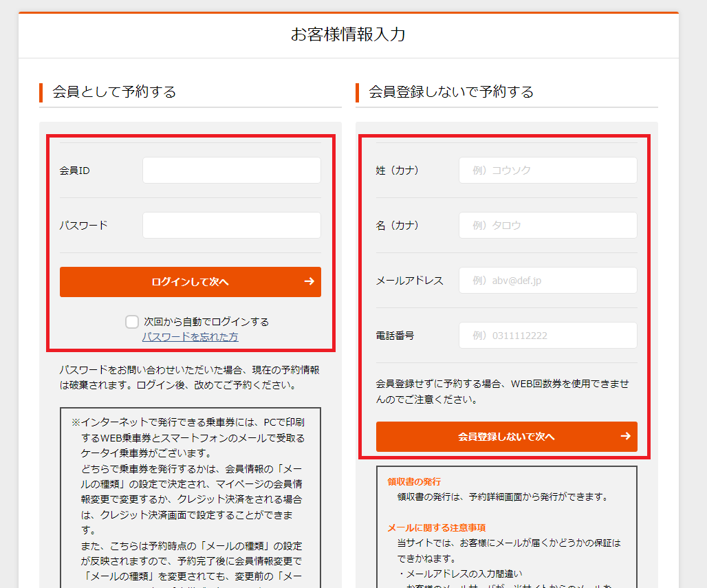Focus the パスワード input field
This screenshot has height=588, width=707.
tap(232, 225)
